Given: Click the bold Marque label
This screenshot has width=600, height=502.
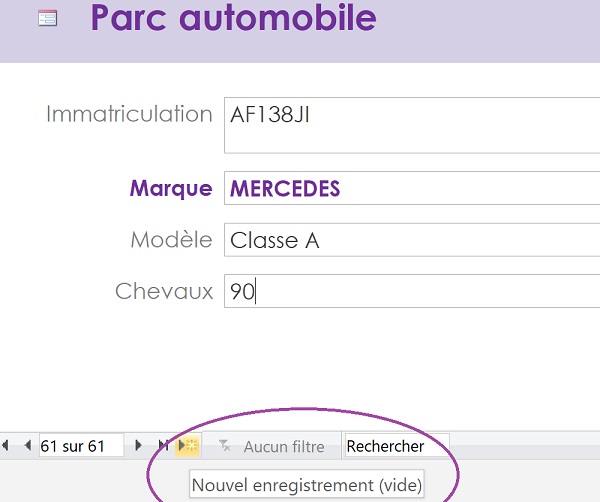Looking at the screenshot, I should pos(171,188).
